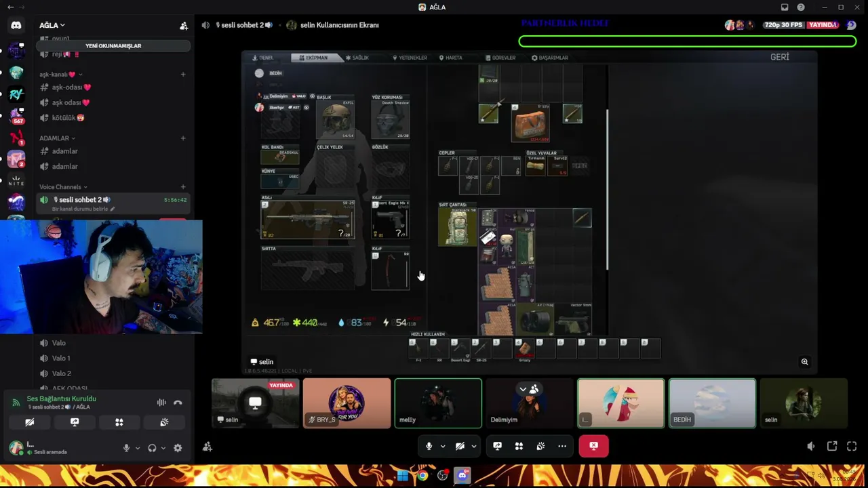Screen dimensions: 868x488
Task: Open GÖREVLER tab in shared game screen
Action: (500, 58)
